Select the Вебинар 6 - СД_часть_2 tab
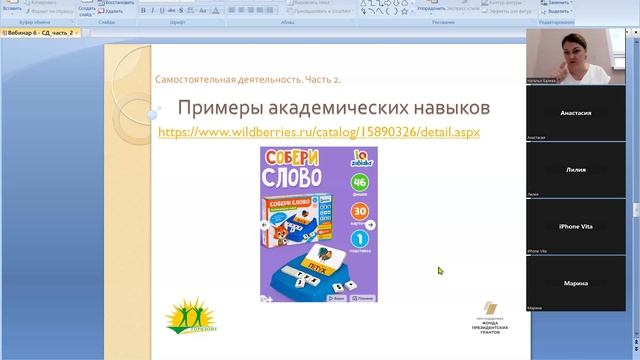This screenshot has width=640, height=360. click(x=40, y=33)
